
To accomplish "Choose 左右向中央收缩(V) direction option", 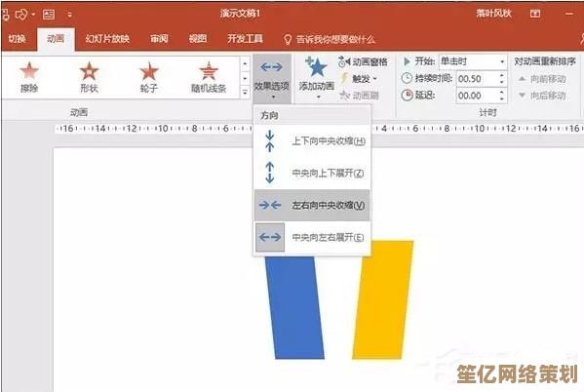I will click(x=312, y=206).
